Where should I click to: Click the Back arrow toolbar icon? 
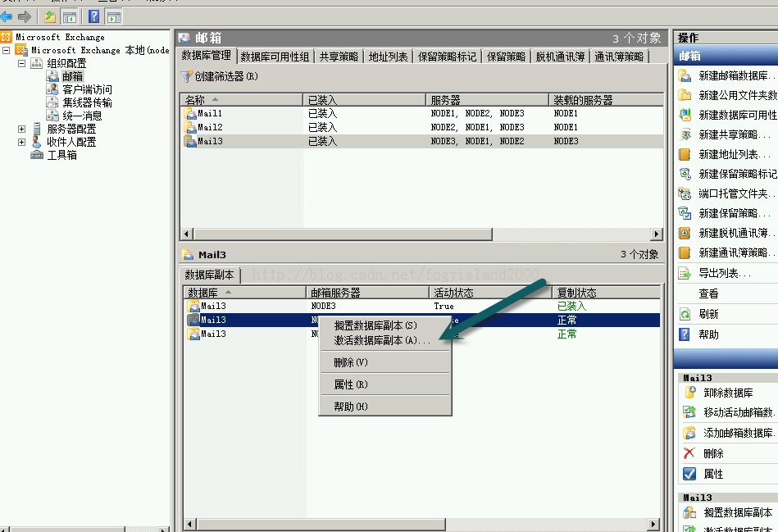(7, 17)
